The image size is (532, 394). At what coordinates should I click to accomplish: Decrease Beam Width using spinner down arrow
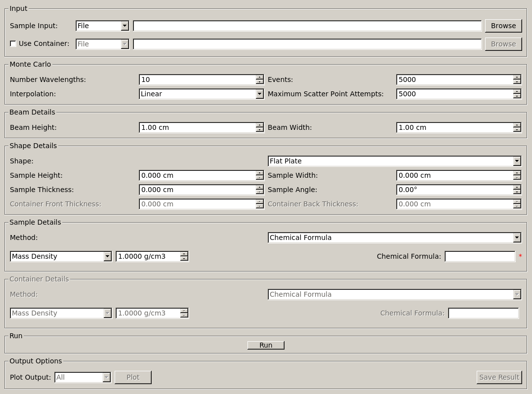517,130
